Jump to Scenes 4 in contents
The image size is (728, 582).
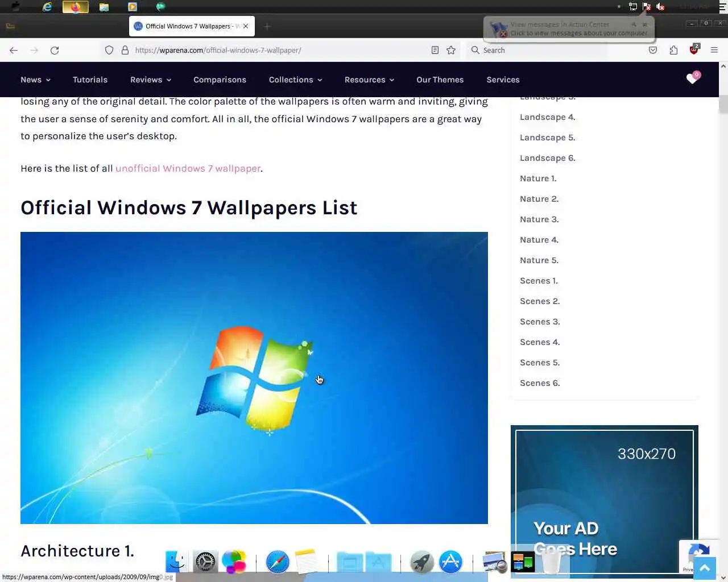click(540, 342)
